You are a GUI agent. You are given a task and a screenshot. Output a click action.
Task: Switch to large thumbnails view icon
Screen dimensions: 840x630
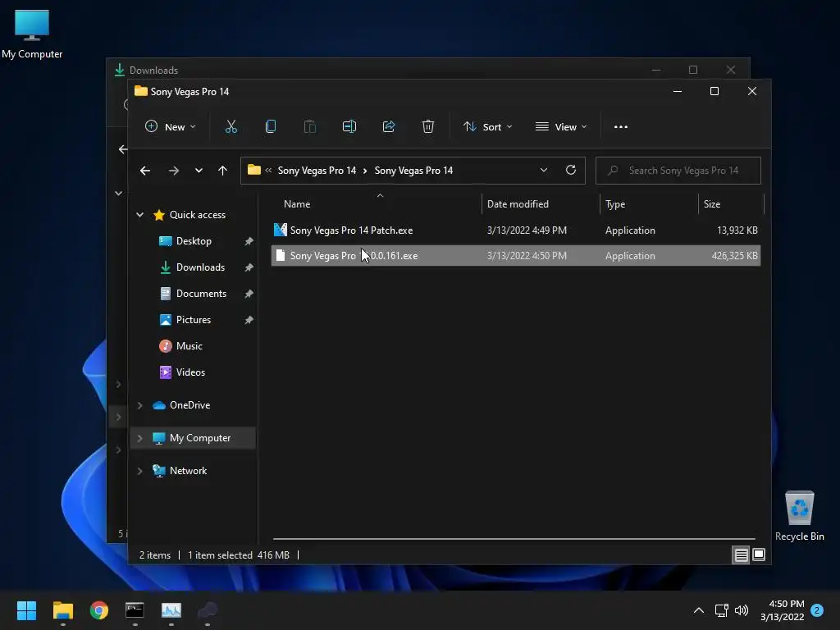click(759, 555)
